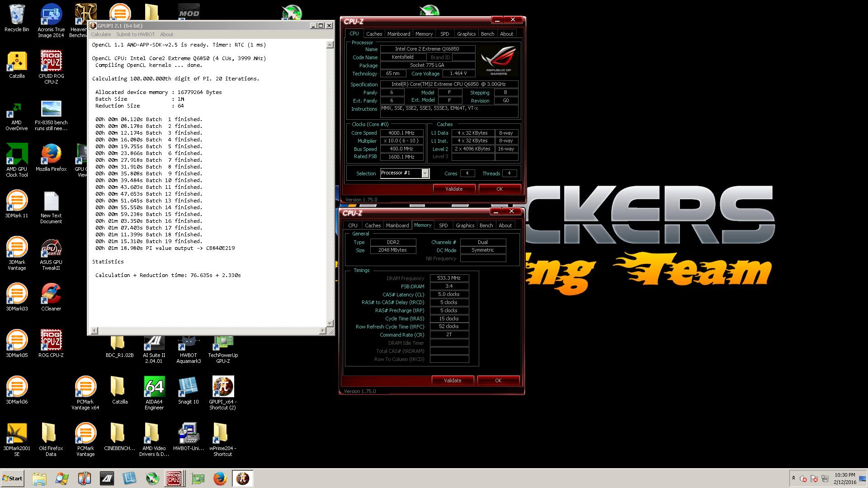Open Mozilla Firefox desktop shortcut
This screenshot has height=488, width=868.
51,158
